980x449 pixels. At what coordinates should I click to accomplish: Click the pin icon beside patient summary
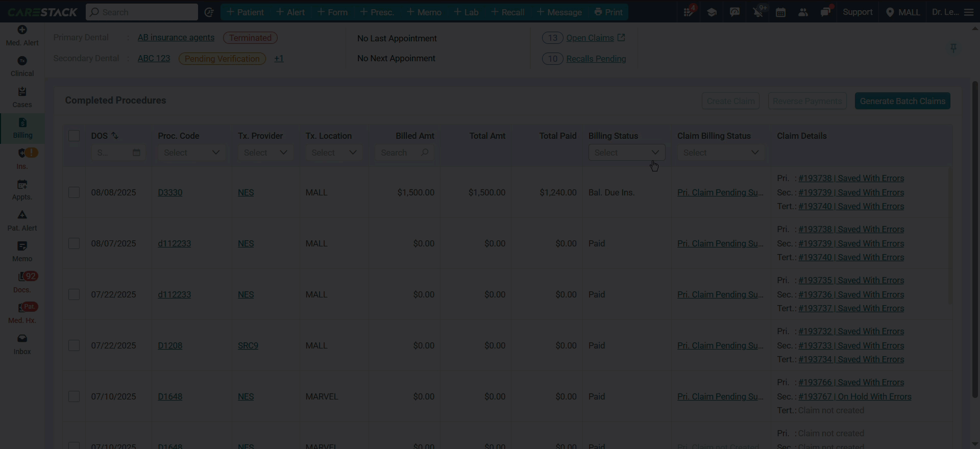[x=953, y=48]
